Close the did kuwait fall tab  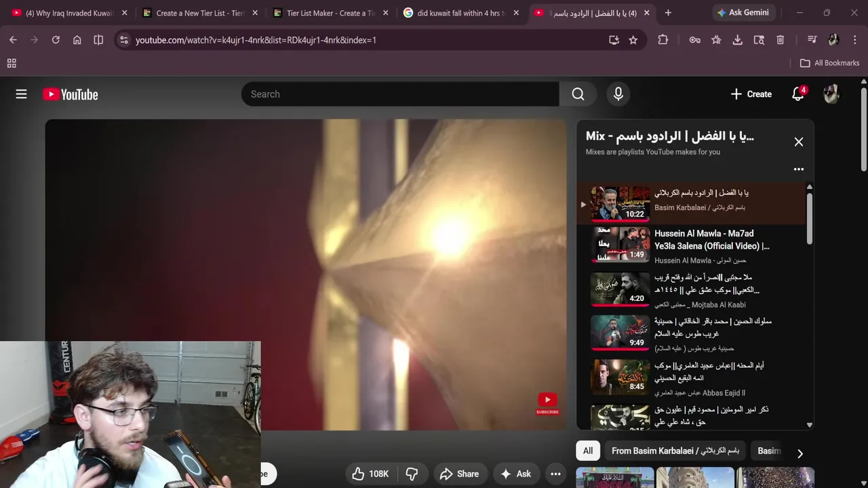[516, 13]
